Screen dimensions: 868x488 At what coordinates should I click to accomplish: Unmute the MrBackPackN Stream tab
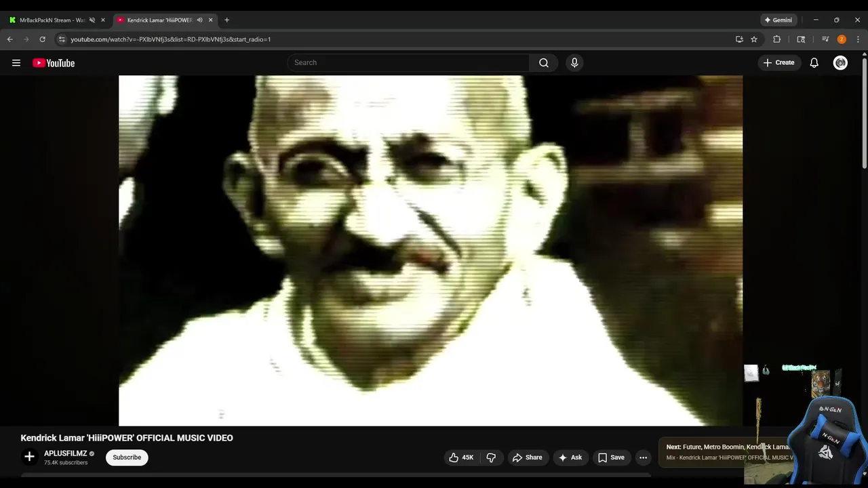point(92,20)
